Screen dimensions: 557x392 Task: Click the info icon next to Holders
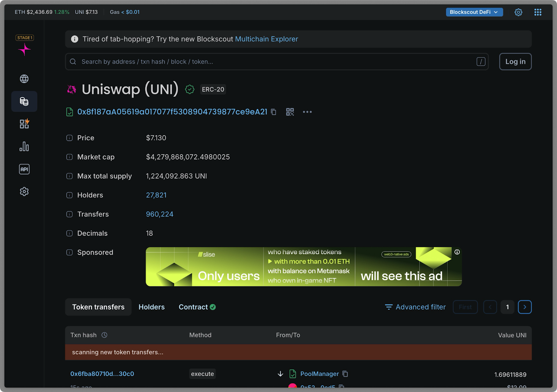69,195
